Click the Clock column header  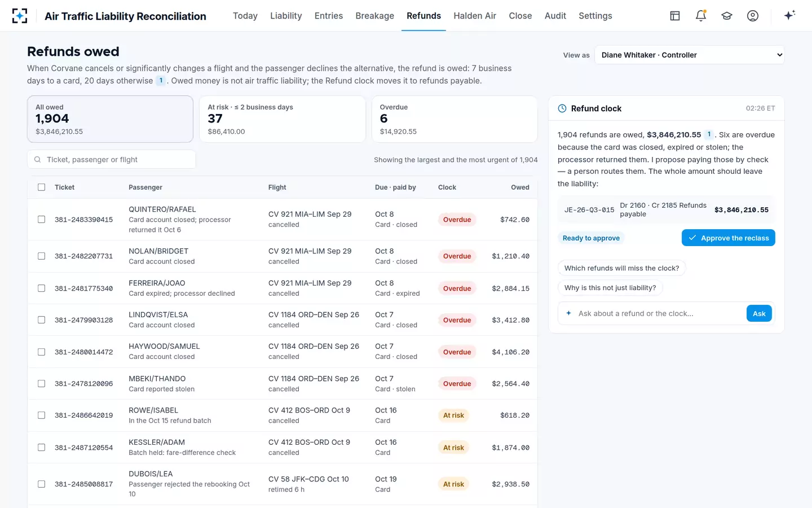point(447,187)
